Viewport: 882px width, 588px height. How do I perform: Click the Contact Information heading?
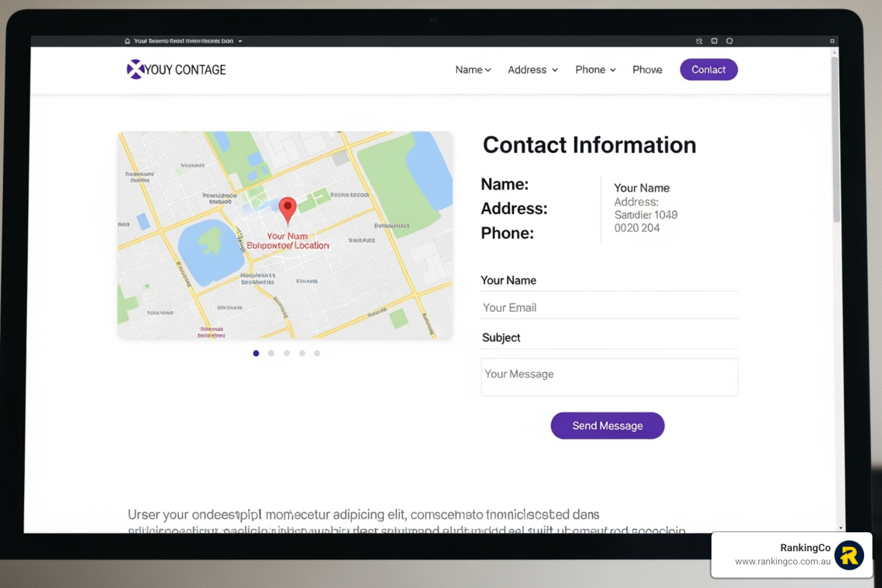589,145
